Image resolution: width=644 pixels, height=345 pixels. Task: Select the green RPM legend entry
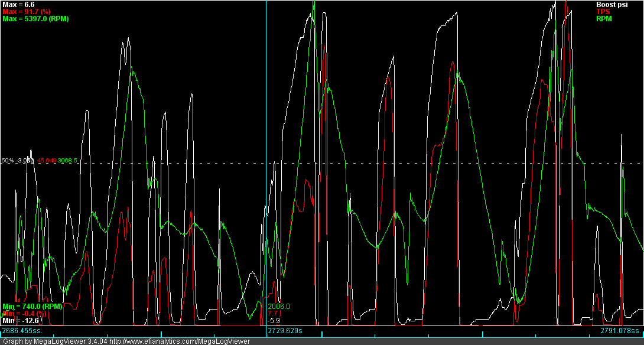pyautogui.click(x=604, y=19)
